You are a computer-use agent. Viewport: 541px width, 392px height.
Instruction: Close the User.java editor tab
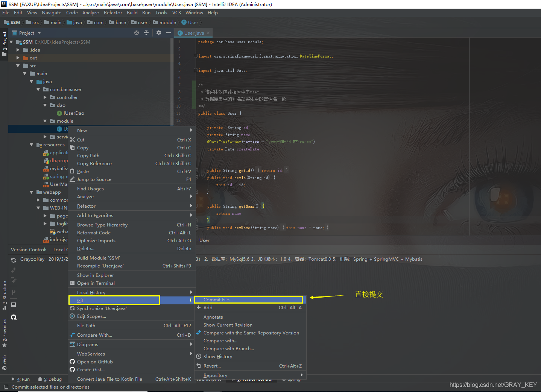tap(208, 33)
